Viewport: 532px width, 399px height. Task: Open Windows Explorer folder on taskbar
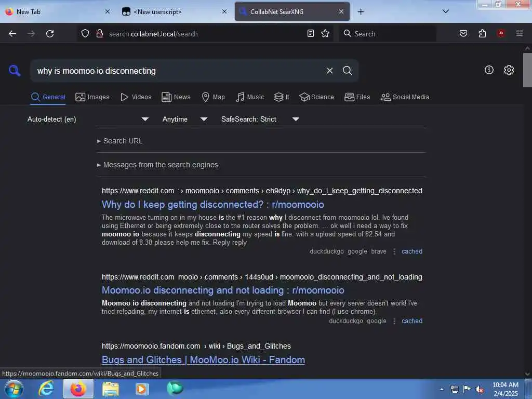(x=111, y=389)
